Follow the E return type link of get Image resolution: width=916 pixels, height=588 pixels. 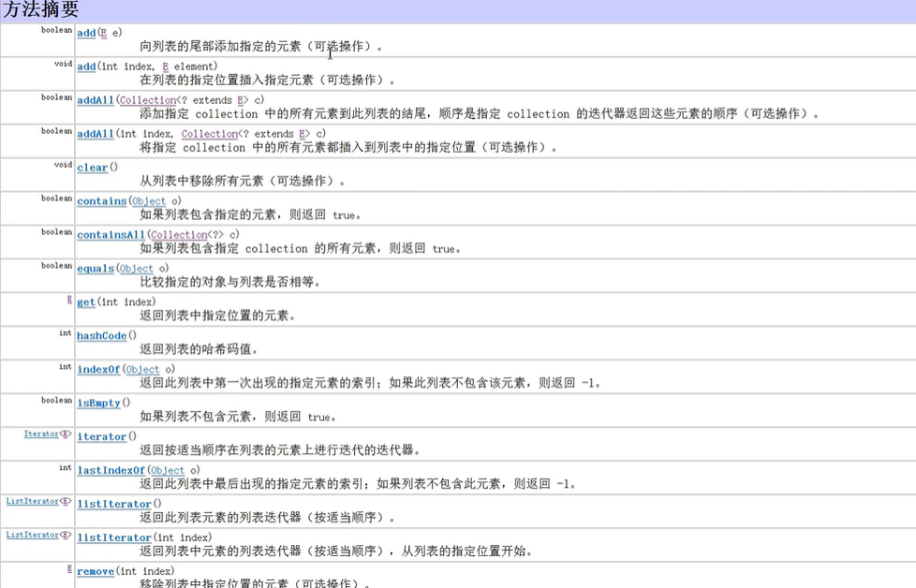point(69,300)
